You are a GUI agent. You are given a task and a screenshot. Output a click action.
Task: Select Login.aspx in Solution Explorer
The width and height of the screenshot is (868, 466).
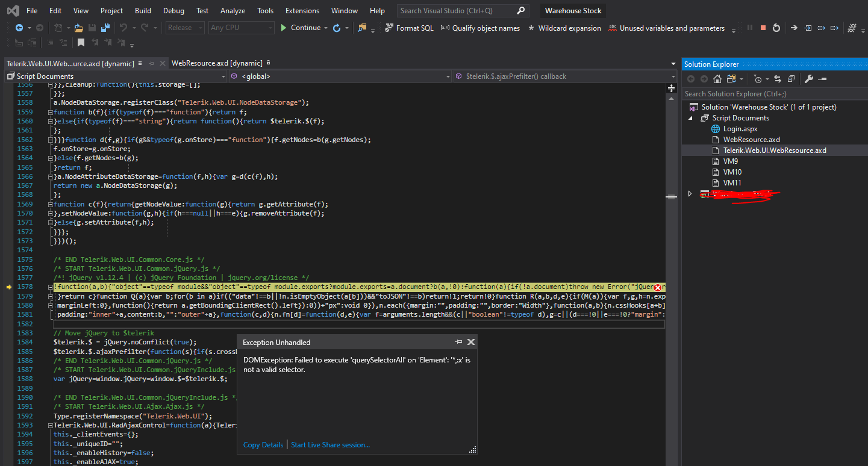pos(740,129)
